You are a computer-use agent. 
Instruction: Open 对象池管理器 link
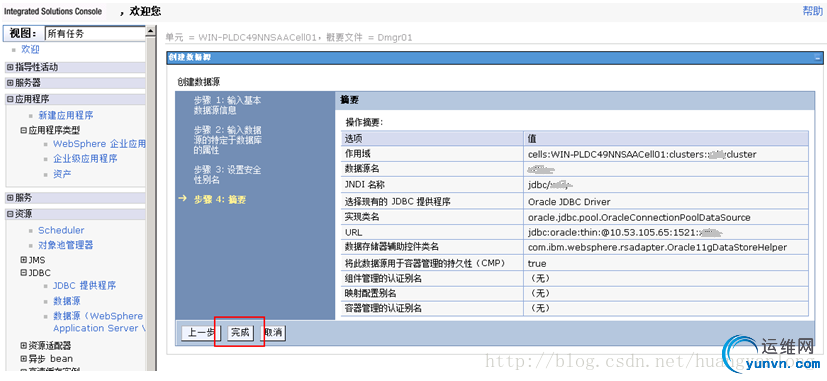point(66,245)
